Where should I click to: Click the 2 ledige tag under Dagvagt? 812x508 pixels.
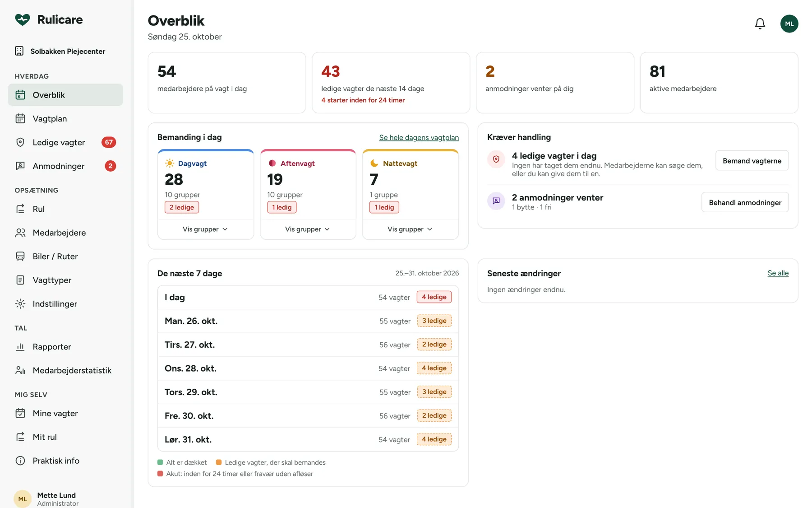[x=182, y=207]
